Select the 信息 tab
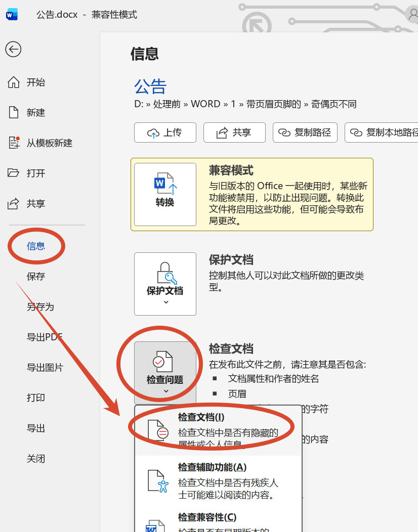The height and width of the screenshot is (532, 418). [x=35, y=246]
